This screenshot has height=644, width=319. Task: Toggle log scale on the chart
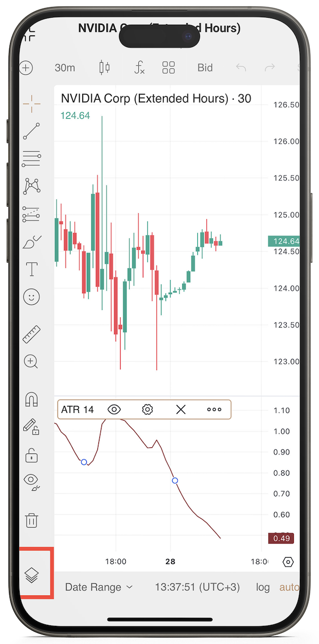(x=262, y=587)
